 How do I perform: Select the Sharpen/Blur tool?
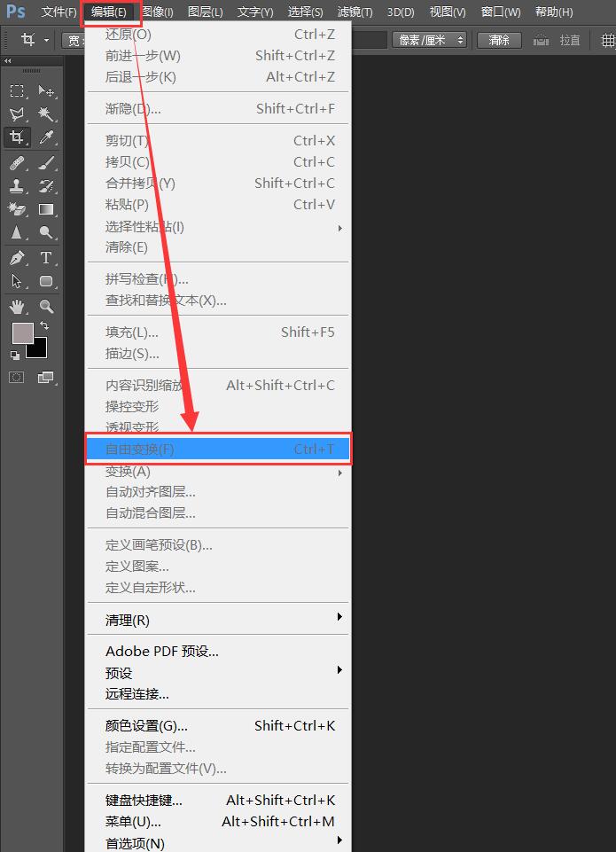[17, 232]
